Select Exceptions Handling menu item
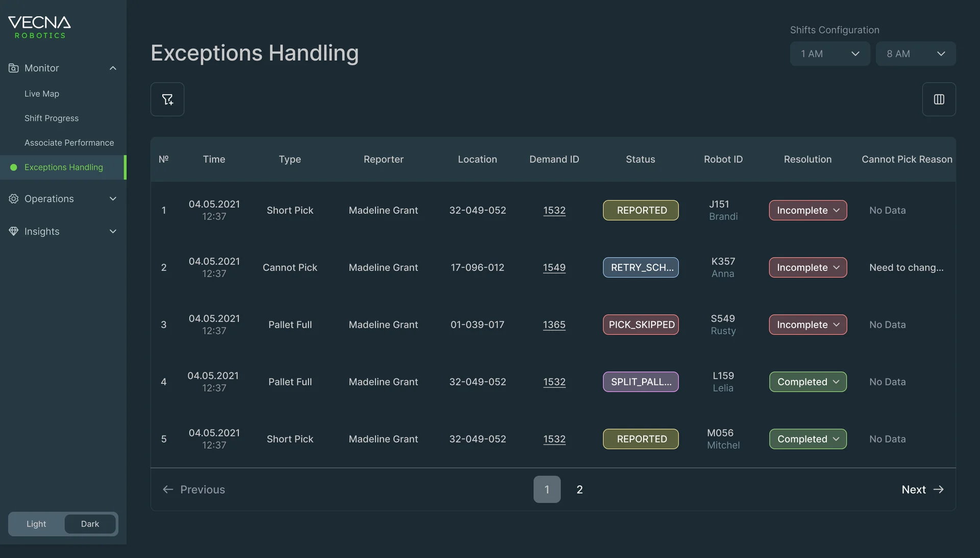The height and width of the screenshot is (558, 980). (x=63, y=167)
